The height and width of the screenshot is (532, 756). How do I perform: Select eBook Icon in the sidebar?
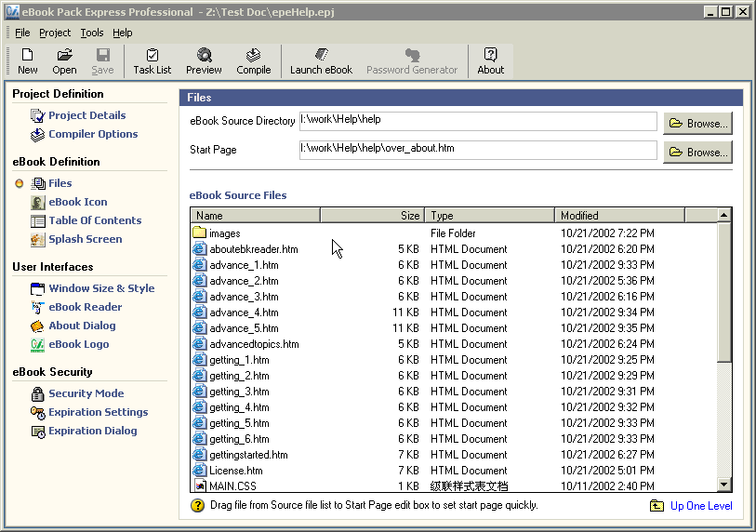78,202
